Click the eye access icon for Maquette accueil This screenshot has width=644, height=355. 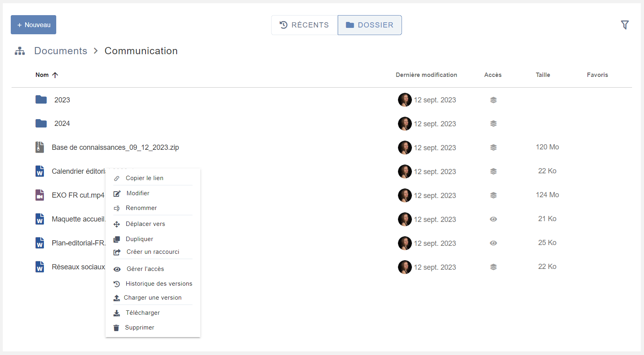[x=493, y=219]
